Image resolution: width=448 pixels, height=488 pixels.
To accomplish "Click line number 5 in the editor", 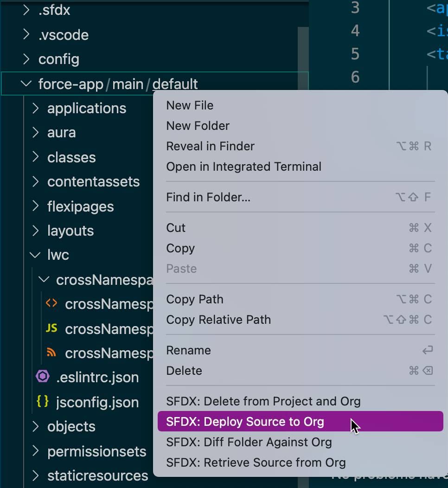I will point(355,54).
